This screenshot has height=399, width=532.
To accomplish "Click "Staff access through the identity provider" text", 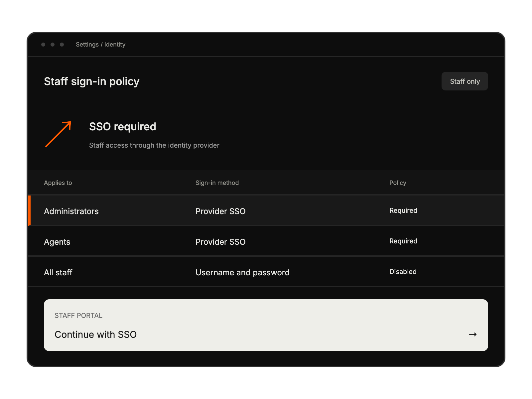I will (x=154, y=145).
